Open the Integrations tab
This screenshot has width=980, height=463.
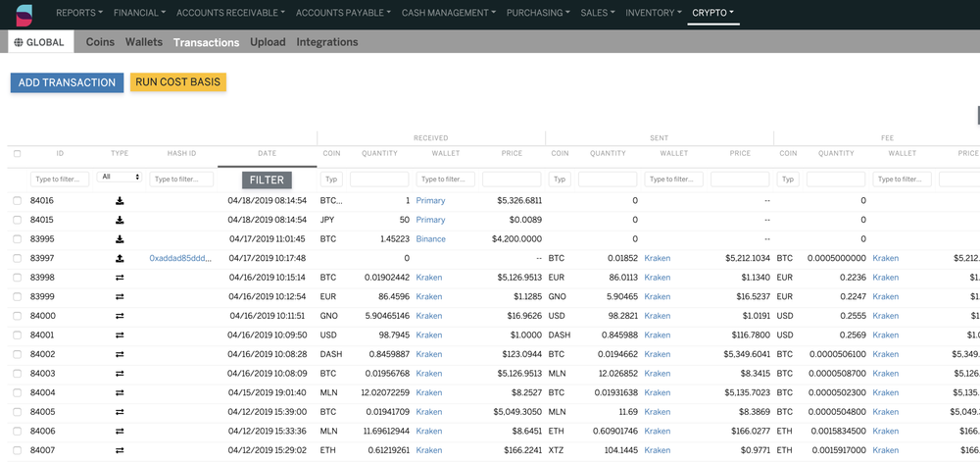tap(327, 42)
